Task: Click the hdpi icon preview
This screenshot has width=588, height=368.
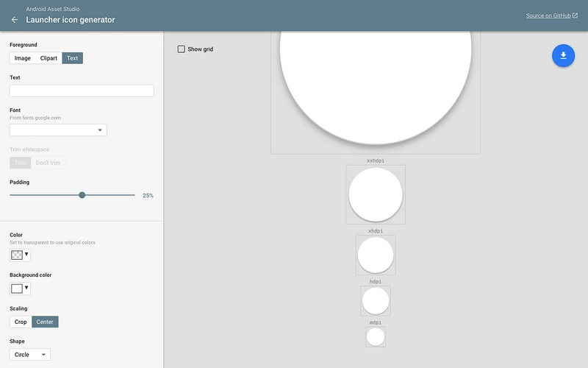Action: (376, 301)
